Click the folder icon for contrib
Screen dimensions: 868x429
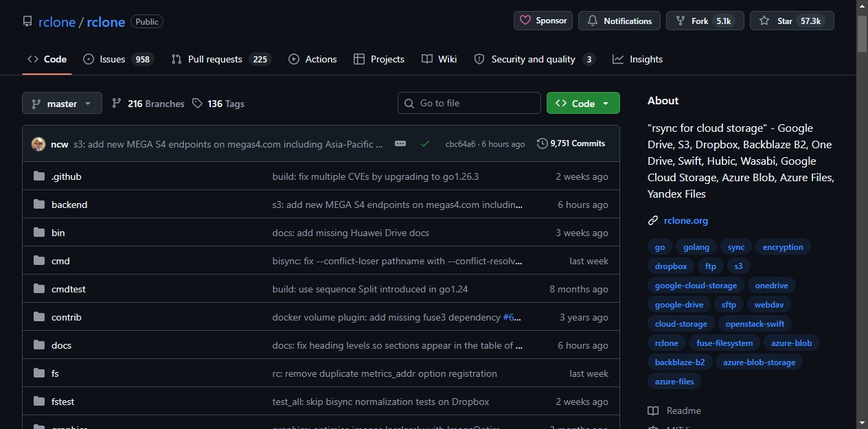click(x=39, y=317)
